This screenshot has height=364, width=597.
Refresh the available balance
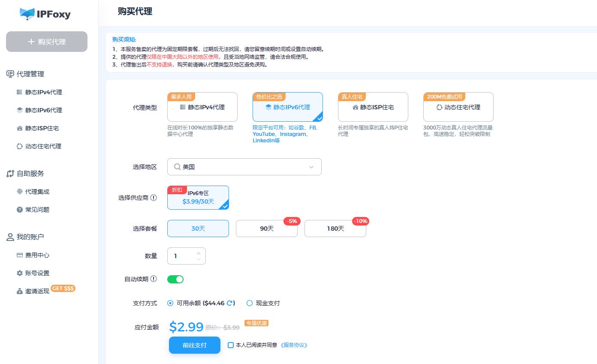coord(229,303)
